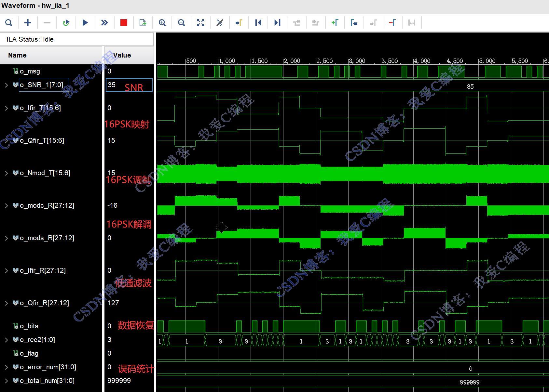Zoom out on the waveform
Viewport: 549px width, 392px height.
[181, 23]
